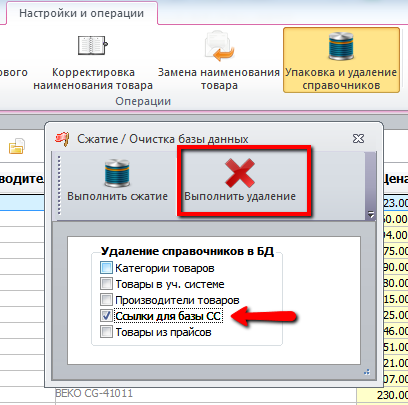
Task: Click Замена наименования товара icon
Action: tap(219, 46)
